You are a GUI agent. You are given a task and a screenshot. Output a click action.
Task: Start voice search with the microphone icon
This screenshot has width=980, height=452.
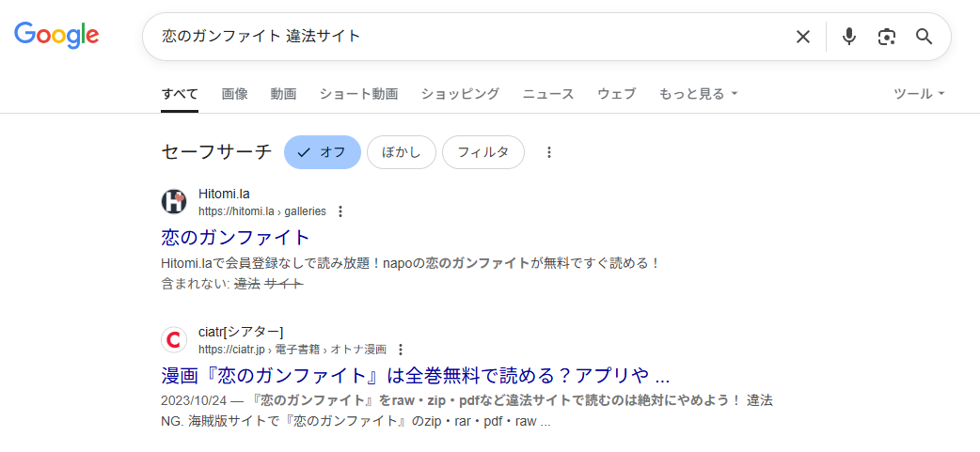click(848, 37)
